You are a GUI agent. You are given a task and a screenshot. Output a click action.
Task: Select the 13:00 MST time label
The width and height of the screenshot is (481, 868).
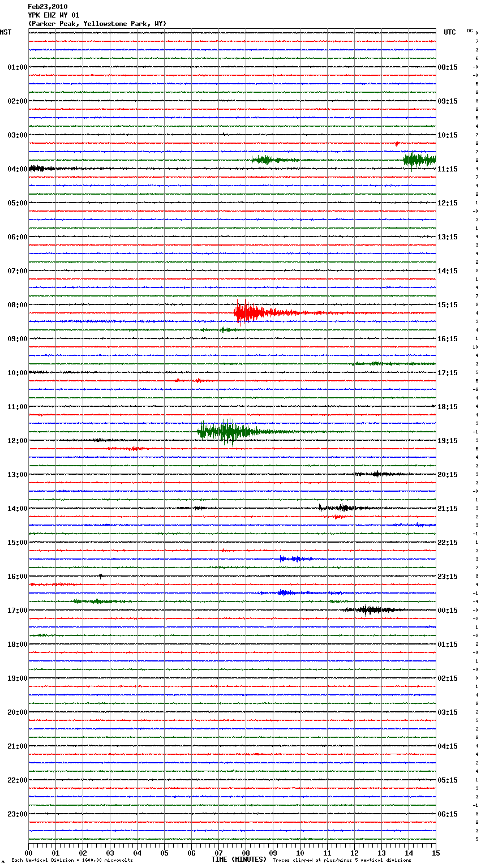click(17, 475)
